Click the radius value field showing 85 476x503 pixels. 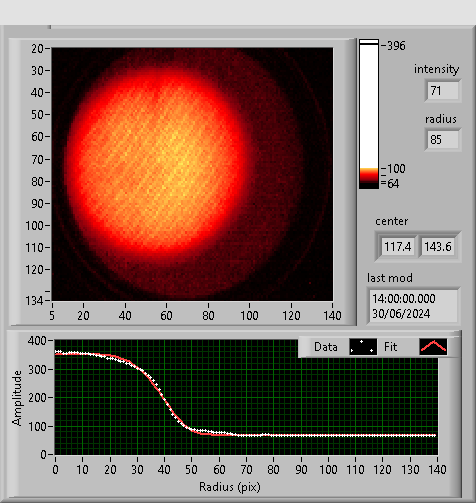443,140
